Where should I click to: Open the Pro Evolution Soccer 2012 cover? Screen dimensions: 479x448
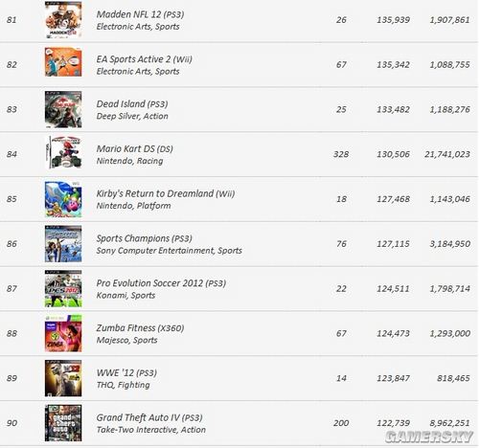[x=63, y=289]
